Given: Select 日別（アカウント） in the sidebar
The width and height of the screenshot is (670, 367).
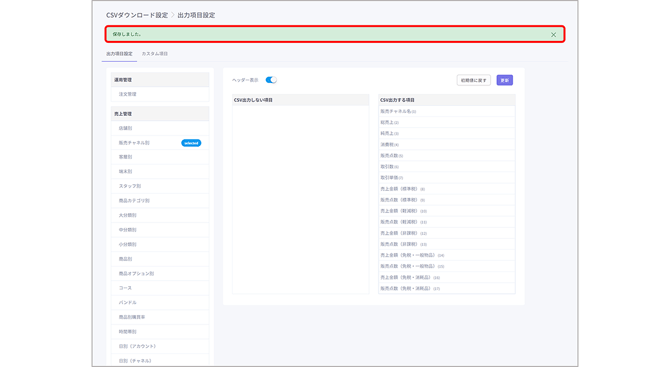Looking at the screenshot, I should (160, 346).
